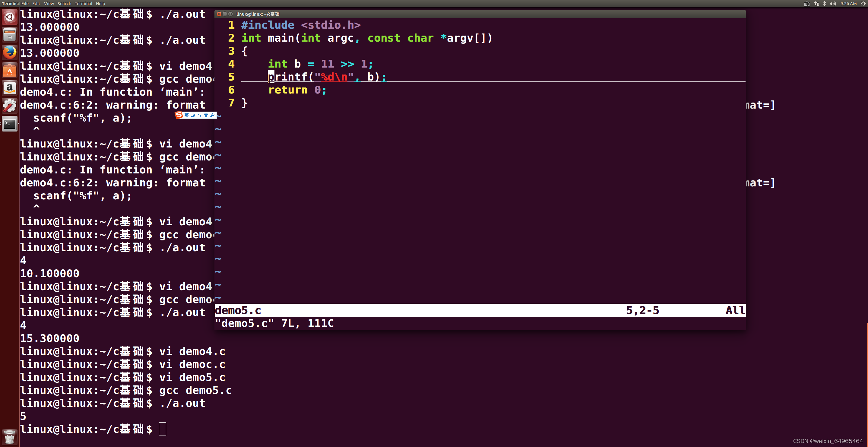The image size is (868, 447).
Task: Launch Firefox from the launcher
Action: tap(9, 52)
